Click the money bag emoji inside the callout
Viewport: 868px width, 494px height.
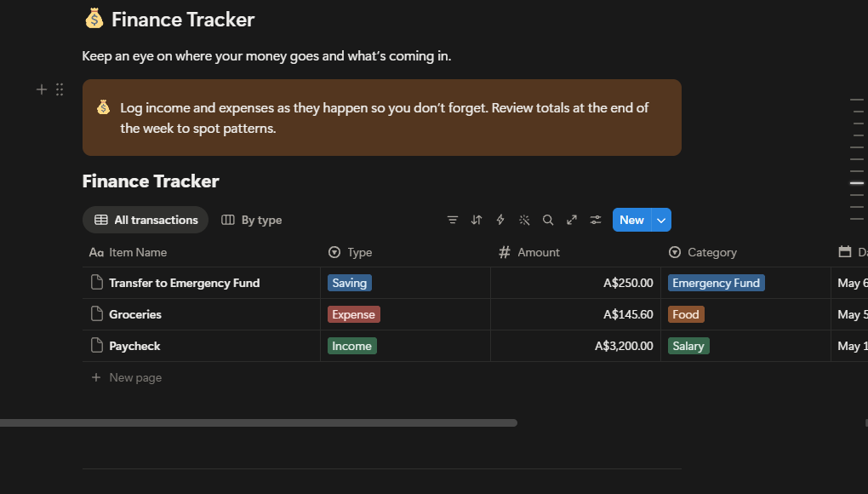(104, 107)
